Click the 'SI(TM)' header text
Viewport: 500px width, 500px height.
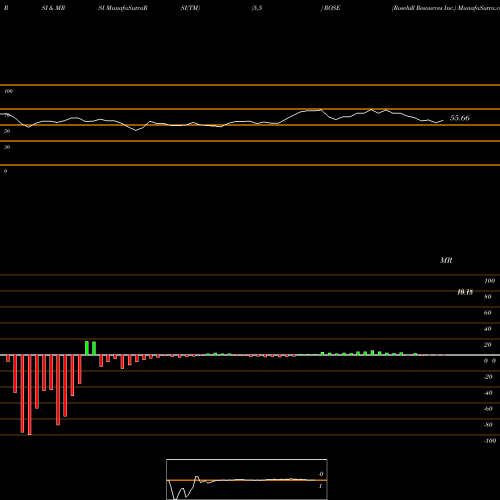pos(190,8)
